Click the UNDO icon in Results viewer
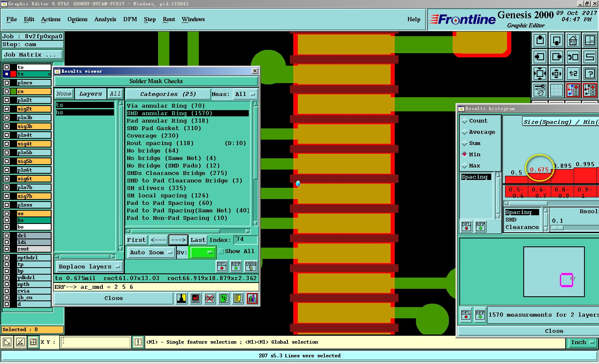The height and width of the screenshot is (364, 599). tap(251, 266)
